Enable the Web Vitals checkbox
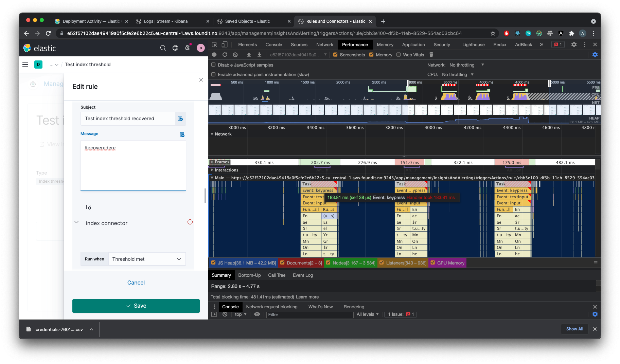Viewport: 620px width, 364px height. point(398,55)
